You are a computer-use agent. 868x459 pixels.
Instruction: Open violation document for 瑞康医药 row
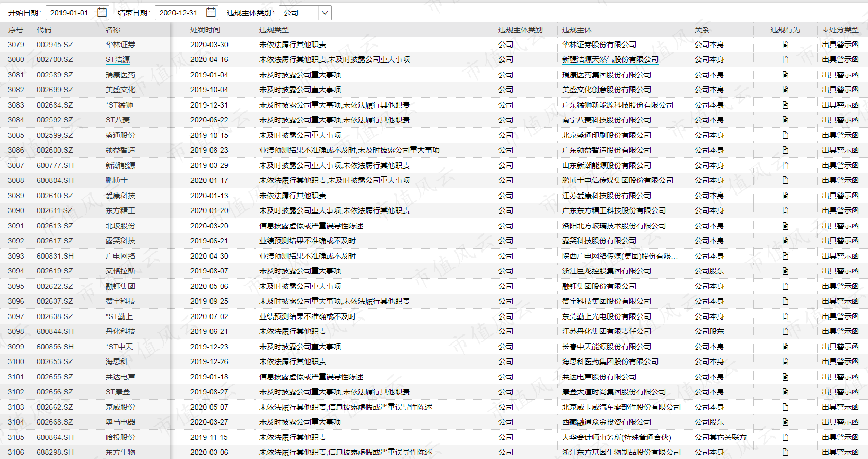pyautogui.click(x=785, y=75)
